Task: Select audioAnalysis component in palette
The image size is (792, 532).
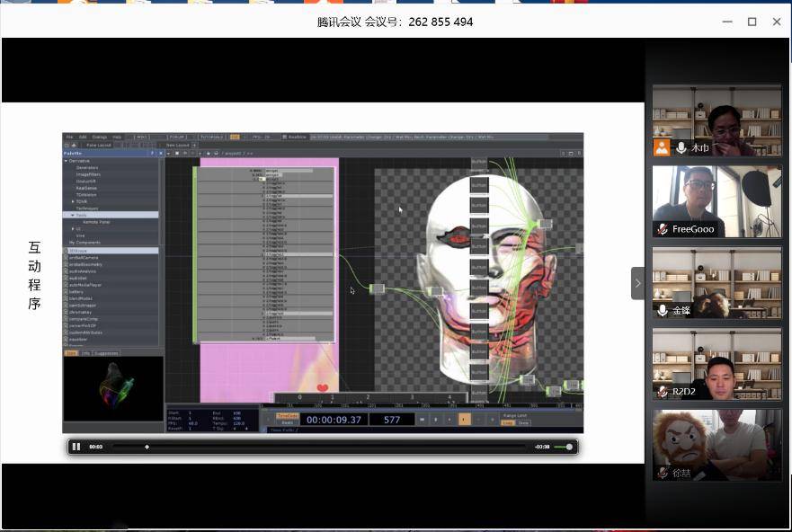Action: [x=82, y=271]
